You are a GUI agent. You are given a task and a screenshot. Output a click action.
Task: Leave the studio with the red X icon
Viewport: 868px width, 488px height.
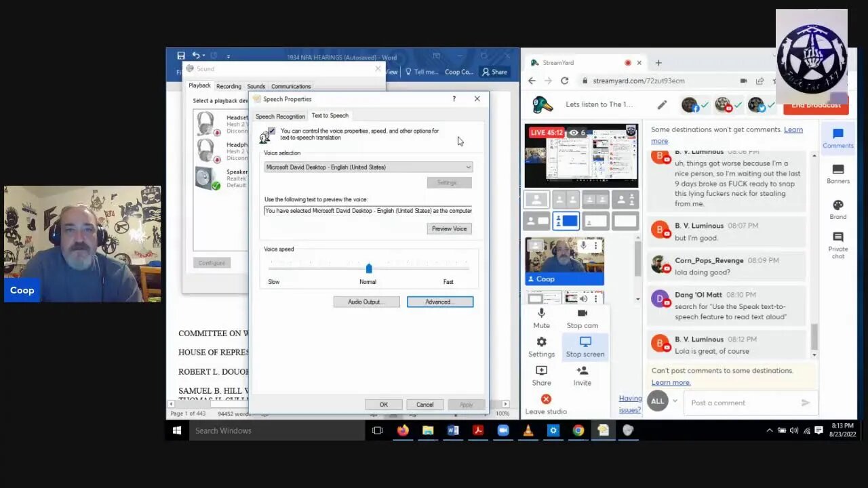tap(546, 399)
